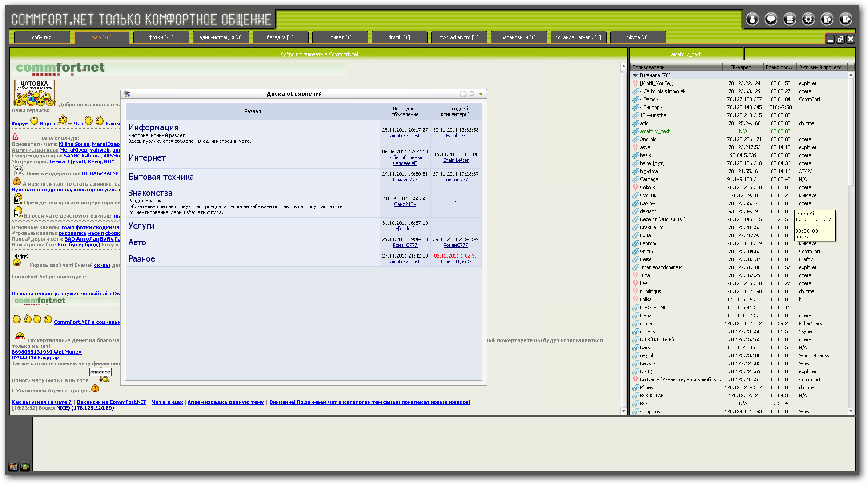Open the Приват [1] tab
Image resolution: width=868 pixels, height=484 pixels.
click(340, 37)
